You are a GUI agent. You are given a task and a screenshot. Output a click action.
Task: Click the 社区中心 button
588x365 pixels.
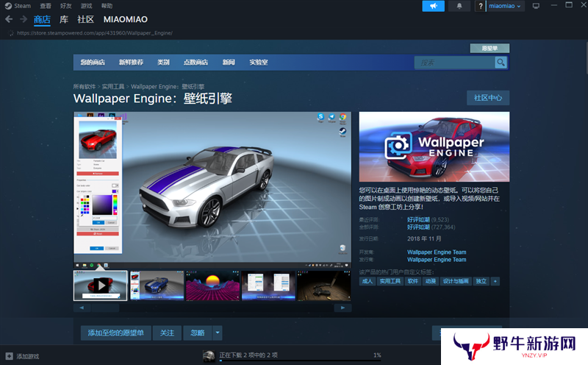(x=488, y=98)
